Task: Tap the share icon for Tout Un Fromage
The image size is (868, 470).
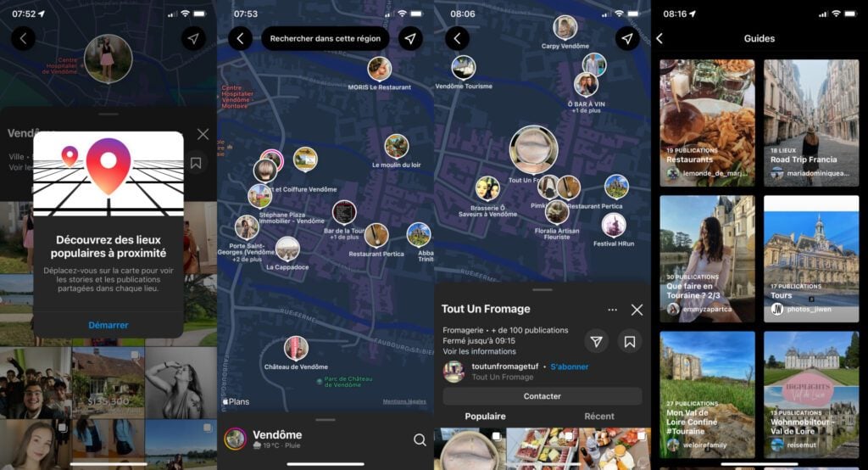Action: pyautogui.click(x=596, y=341)
